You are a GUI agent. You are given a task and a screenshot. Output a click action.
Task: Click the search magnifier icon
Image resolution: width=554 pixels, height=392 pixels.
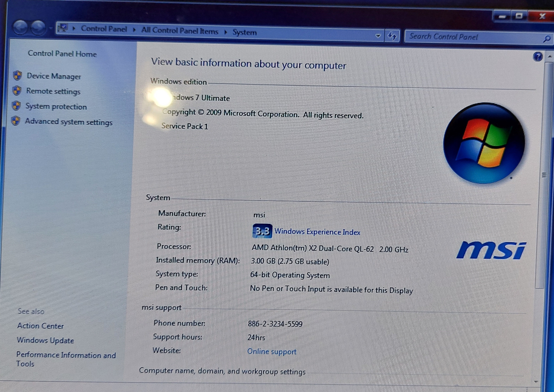pos(546,39)
